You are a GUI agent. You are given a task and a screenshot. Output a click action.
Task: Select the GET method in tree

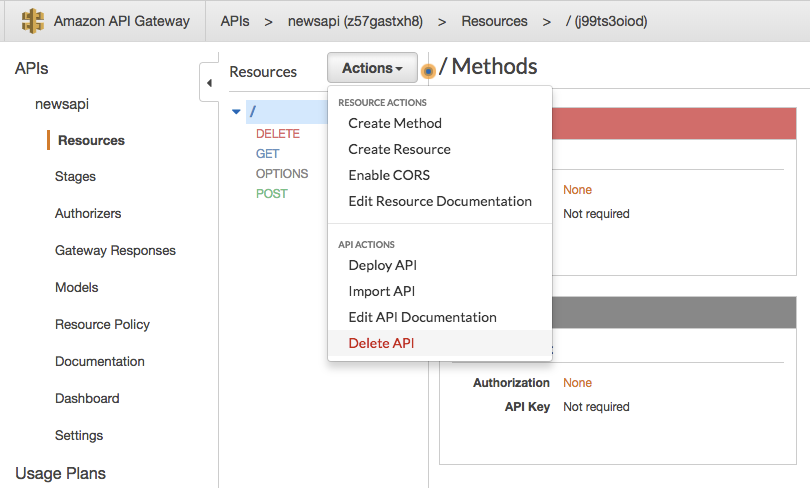click(267, 154)
